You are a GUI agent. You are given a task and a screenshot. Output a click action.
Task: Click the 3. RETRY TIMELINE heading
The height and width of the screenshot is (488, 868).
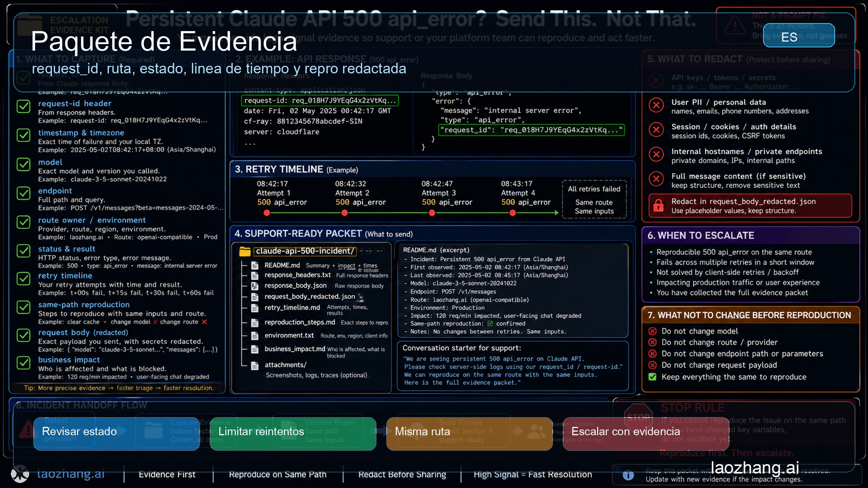pos(297,170)
